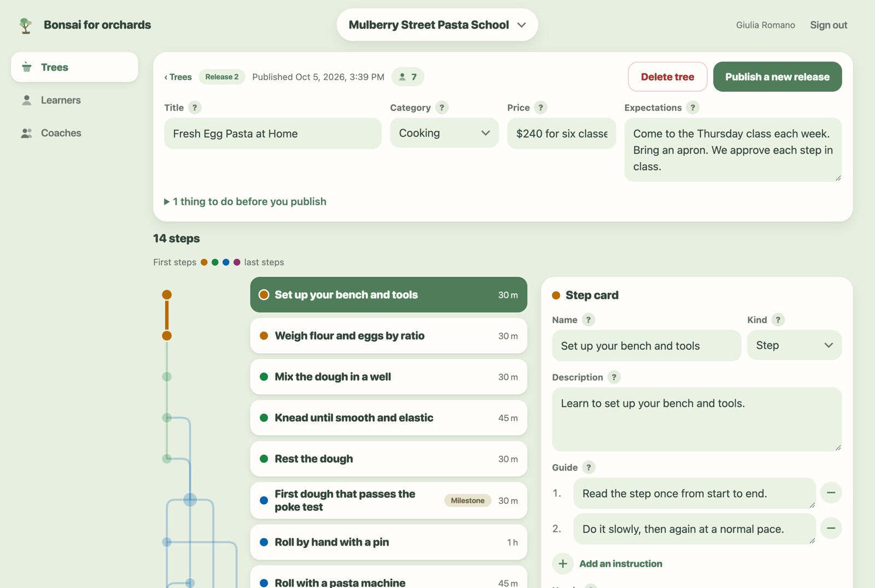Open the Description help icon
875x588 pixels.
coord(614,377)
